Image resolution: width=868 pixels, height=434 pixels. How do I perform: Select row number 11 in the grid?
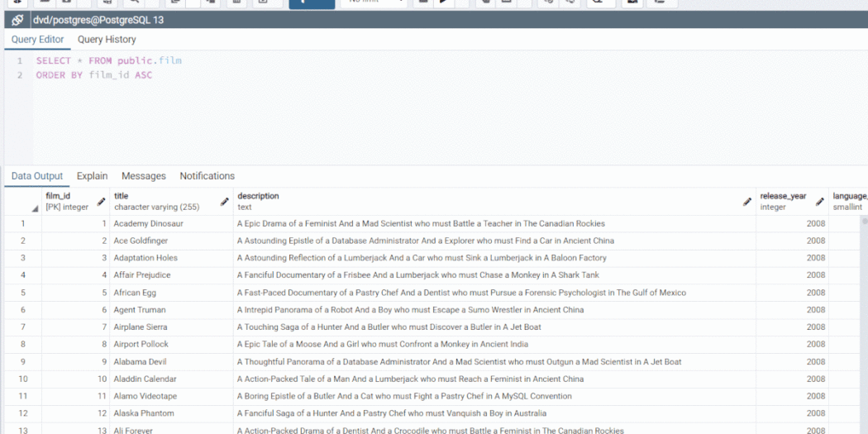click(x=23, y=396)
